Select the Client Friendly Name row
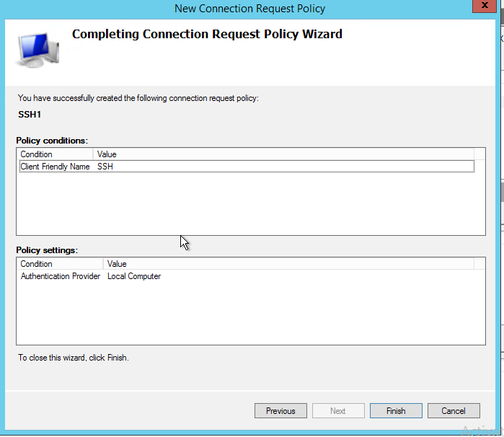This screenshot has width=504, height=437. pos(55,167)
